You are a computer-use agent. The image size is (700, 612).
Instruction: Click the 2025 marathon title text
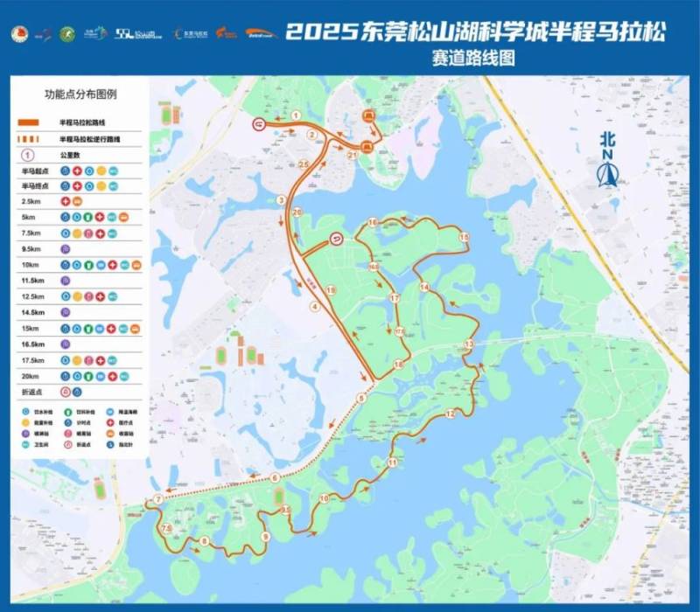coord(477,30)
